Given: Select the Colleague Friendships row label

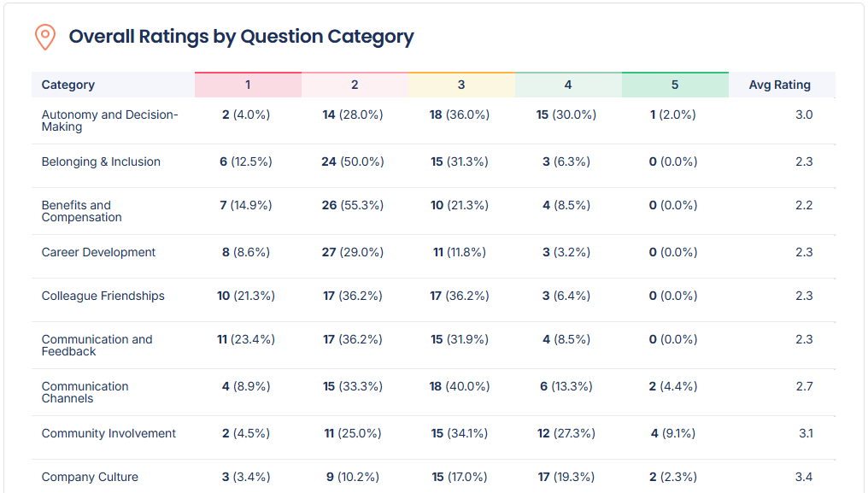Looking at the screenshot, I should point(103,296).
